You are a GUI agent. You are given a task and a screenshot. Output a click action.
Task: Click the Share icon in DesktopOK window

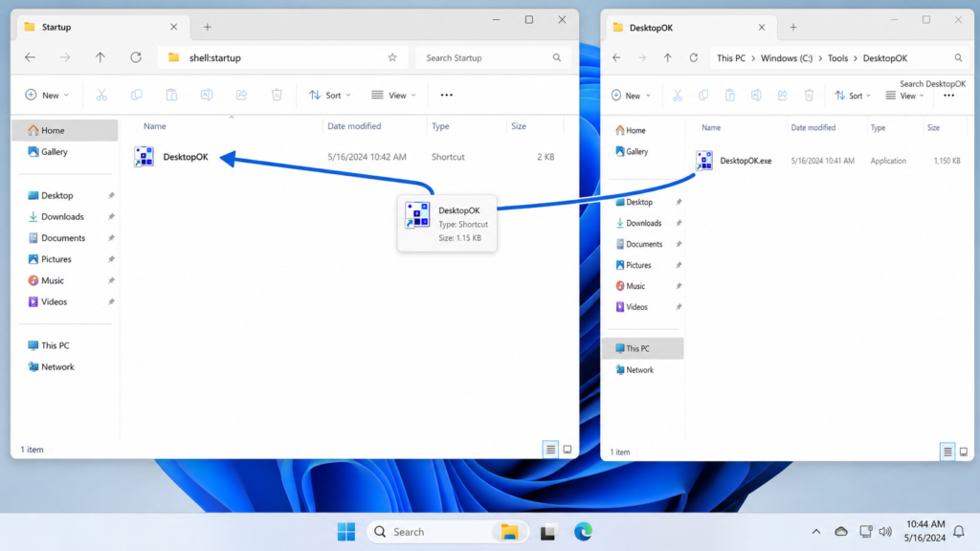[x=783, y=96]
